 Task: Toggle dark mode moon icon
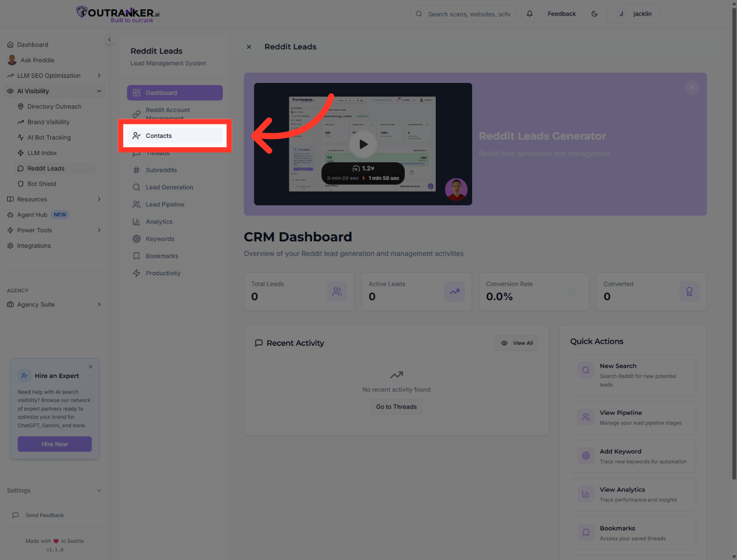[x=594, y=14]
